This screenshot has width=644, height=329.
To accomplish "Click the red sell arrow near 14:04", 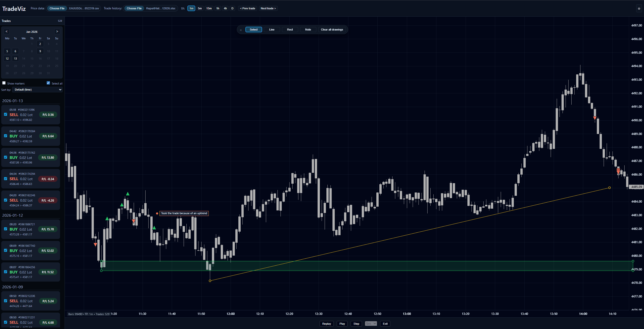I will [595, 118].
